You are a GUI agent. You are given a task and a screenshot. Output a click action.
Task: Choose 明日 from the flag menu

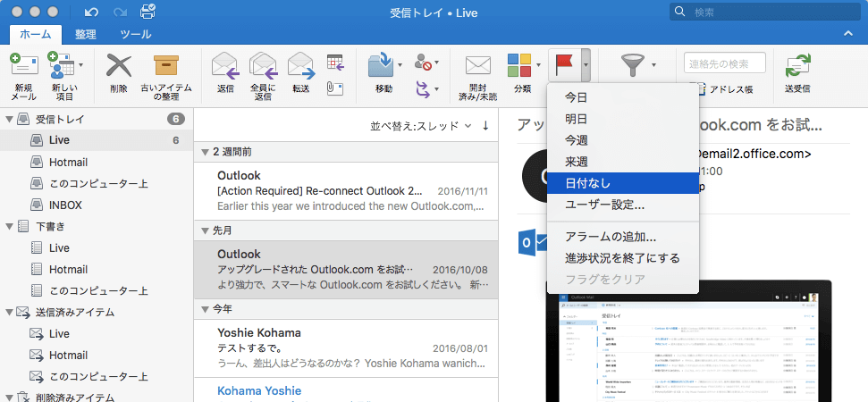tap(623, 119)
